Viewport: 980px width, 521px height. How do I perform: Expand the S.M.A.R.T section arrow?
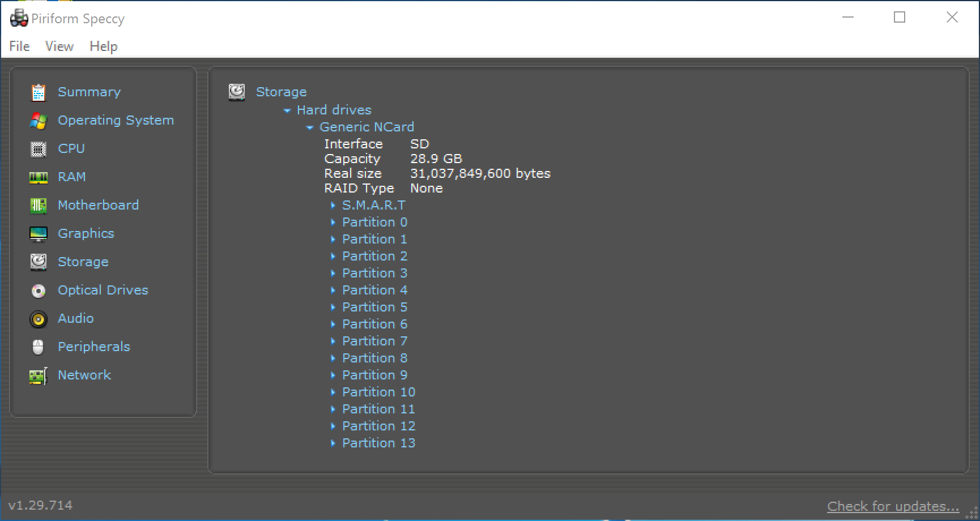[333, 206]
